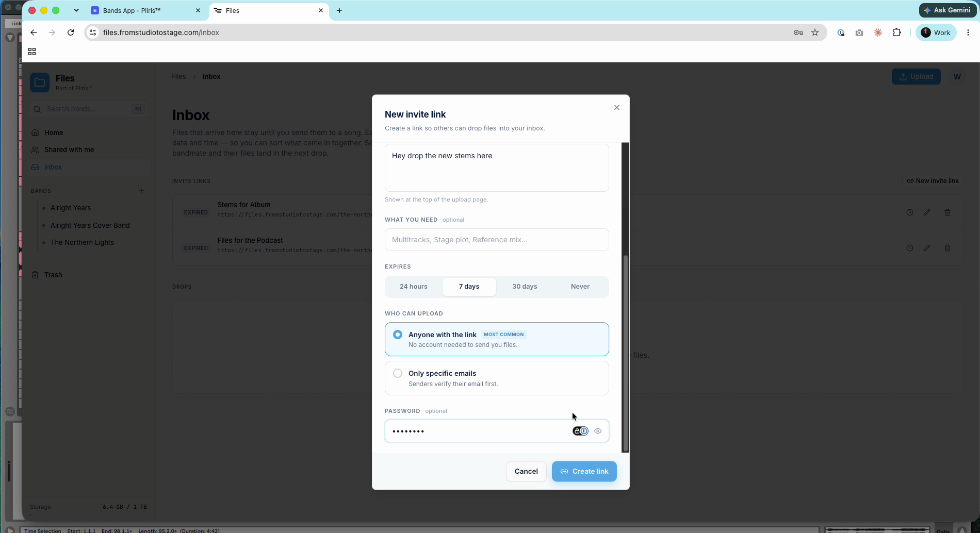Image resolution: width=980 pixels, height=533 pixels.
Task: Click the Upload button
Action: pos(916,77)
